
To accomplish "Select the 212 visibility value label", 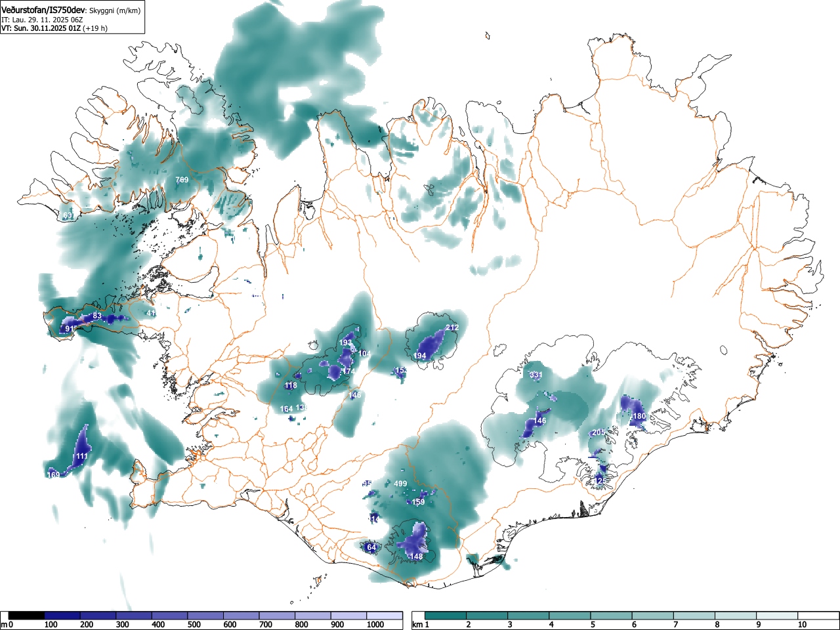I will click(452, 328).
